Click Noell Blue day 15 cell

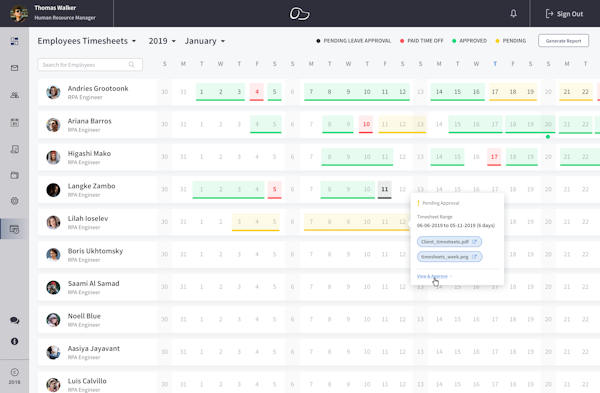coord(457,320)
